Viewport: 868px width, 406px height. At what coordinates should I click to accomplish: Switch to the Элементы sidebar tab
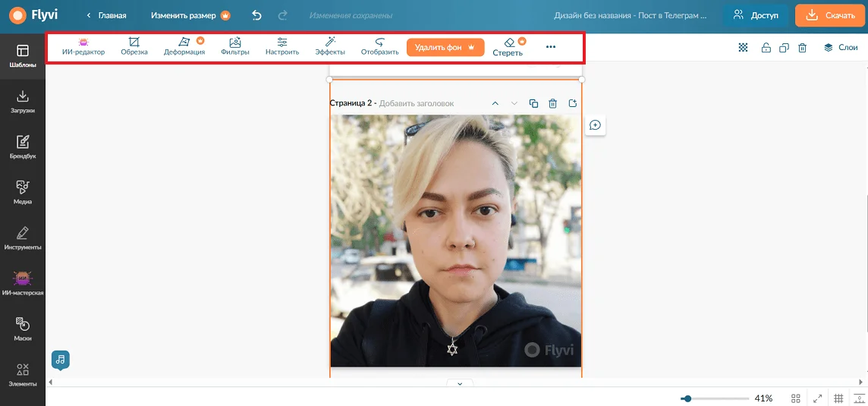point(23,375)
